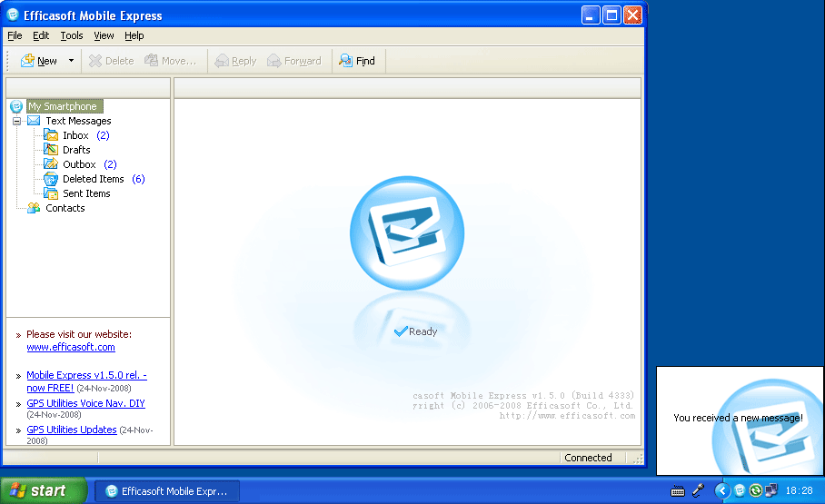Click the Text Messages envelope icon
This screenshot has width=825, height=504.
pyautogui.click(x=34, y=121)
